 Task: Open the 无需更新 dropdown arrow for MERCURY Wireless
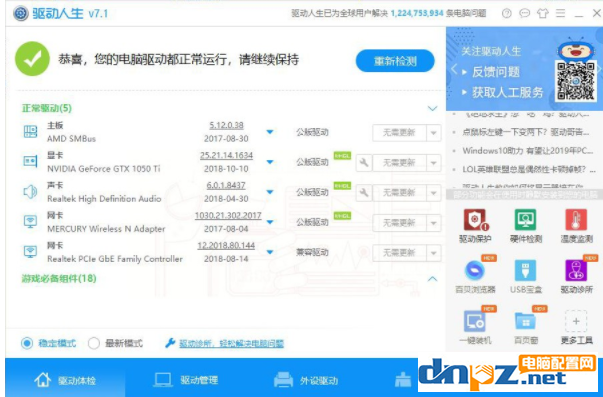coord(434,223)
